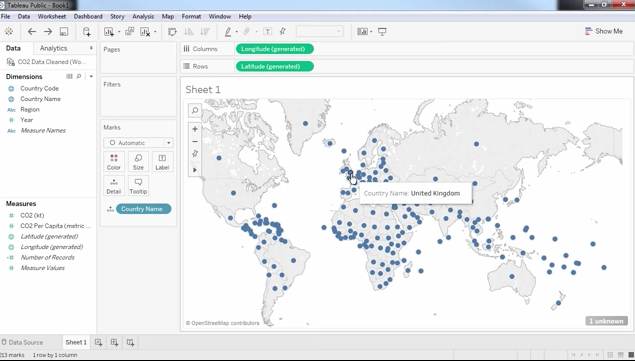The image size is (635, 361).
Task: Open the Map menu
Action: 168,17
